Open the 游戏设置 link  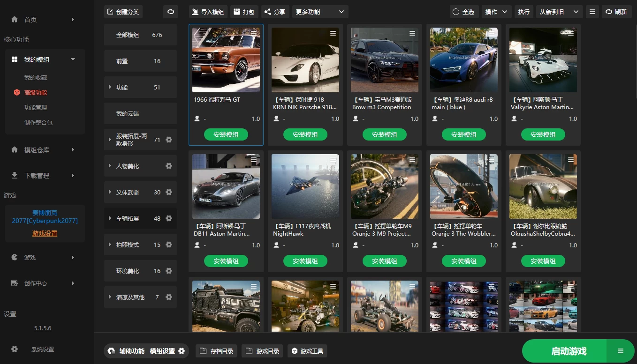(45, 233)
